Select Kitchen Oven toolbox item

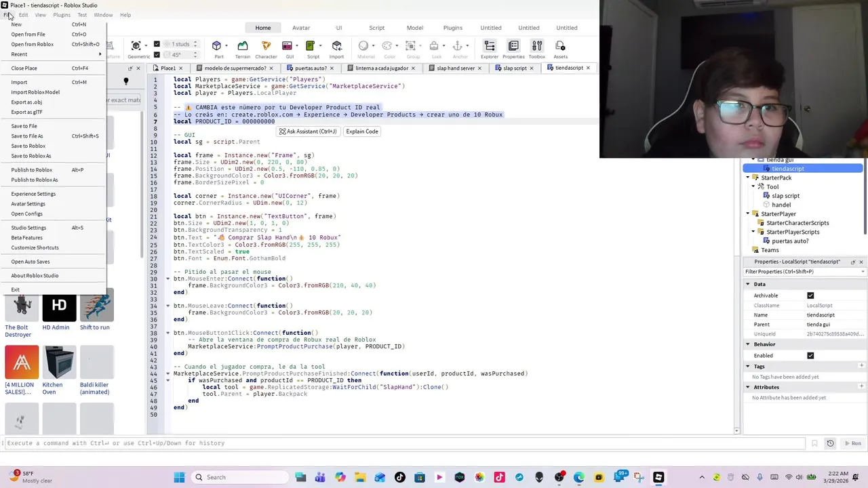point(59,363)
